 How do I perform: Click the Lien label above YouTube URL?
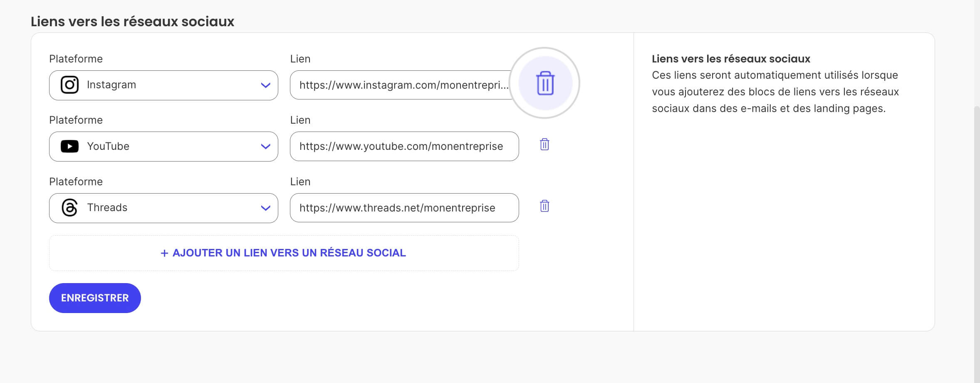pyautogui.click(x=300, y=120)
